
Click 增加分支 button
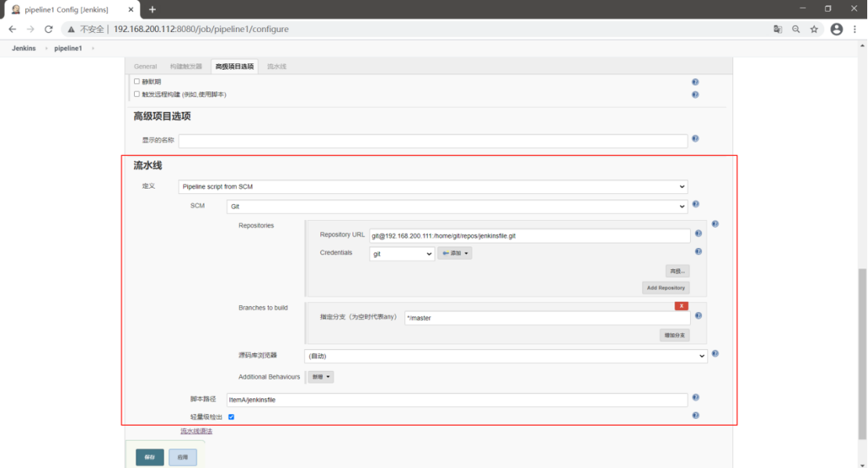click(675, 335)
